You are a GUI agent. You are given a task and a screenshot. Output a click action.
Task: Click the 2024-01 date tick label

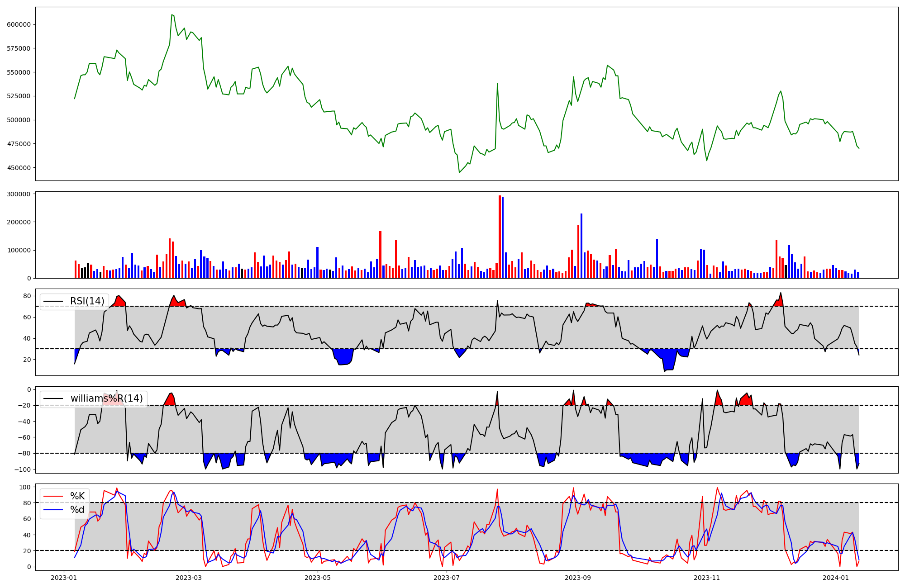tap(836, 578)
